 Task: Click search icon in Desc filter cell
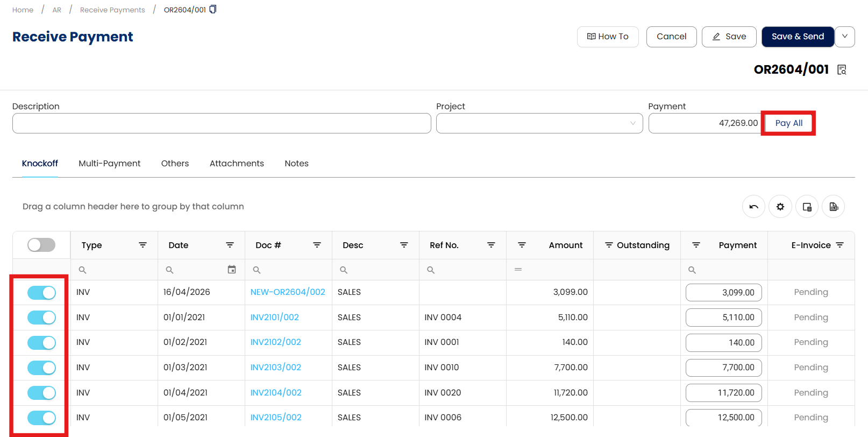tap(344, 270)
